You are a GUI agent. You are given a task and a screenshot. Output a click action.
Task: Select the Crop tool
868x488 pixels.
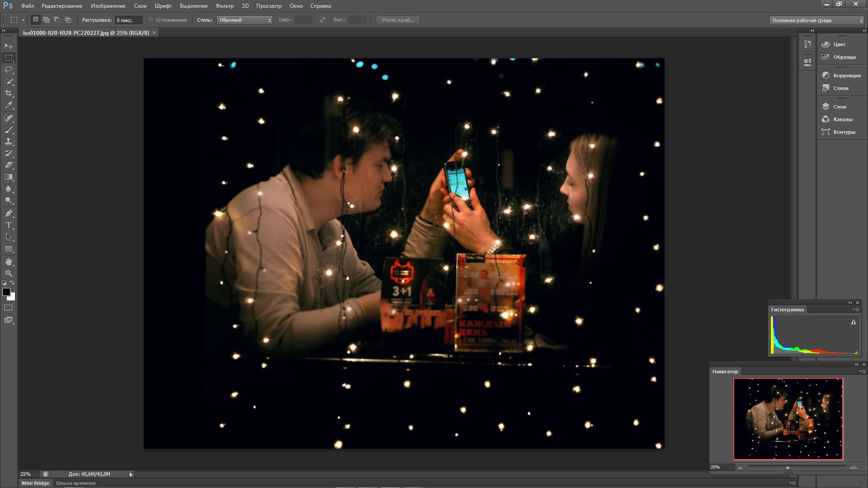9,93
